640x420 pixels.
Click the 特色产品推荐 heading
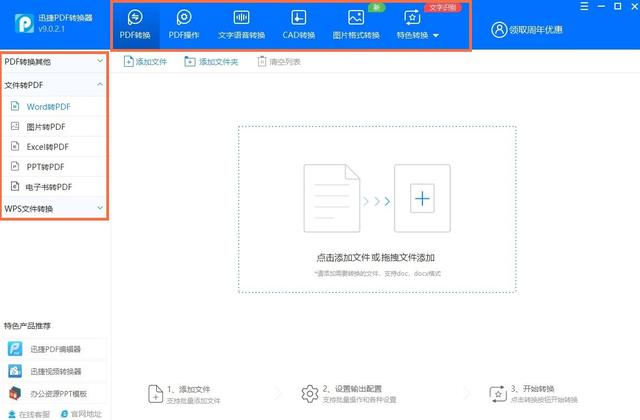click(x=27, y=326)
